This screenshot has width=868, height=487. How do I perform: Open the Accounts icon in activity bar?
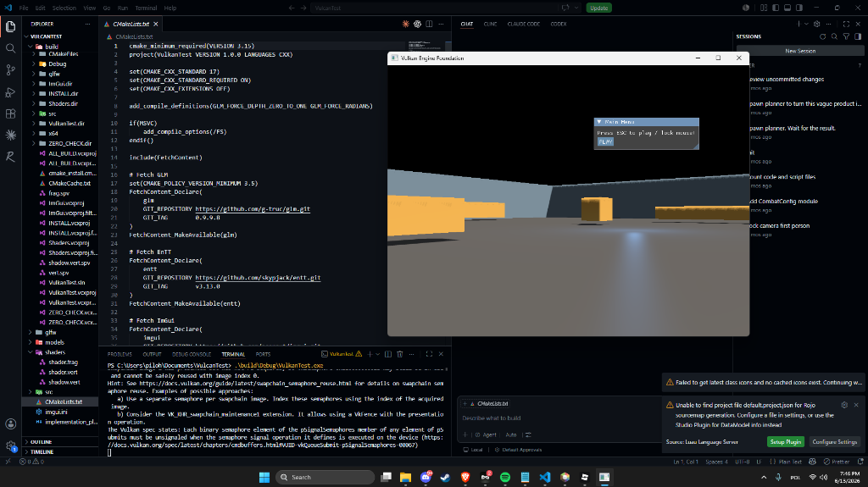click(10, 424)
